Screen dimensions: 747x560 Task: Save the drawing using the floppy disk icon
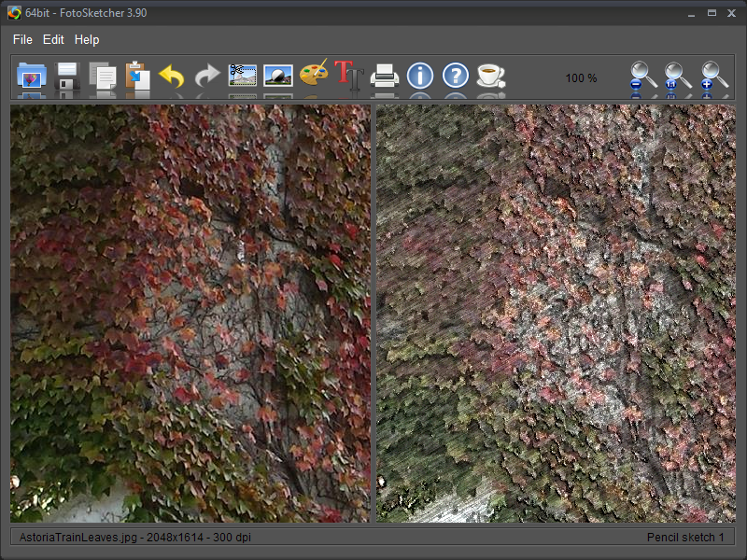click(x=67, y=75)
